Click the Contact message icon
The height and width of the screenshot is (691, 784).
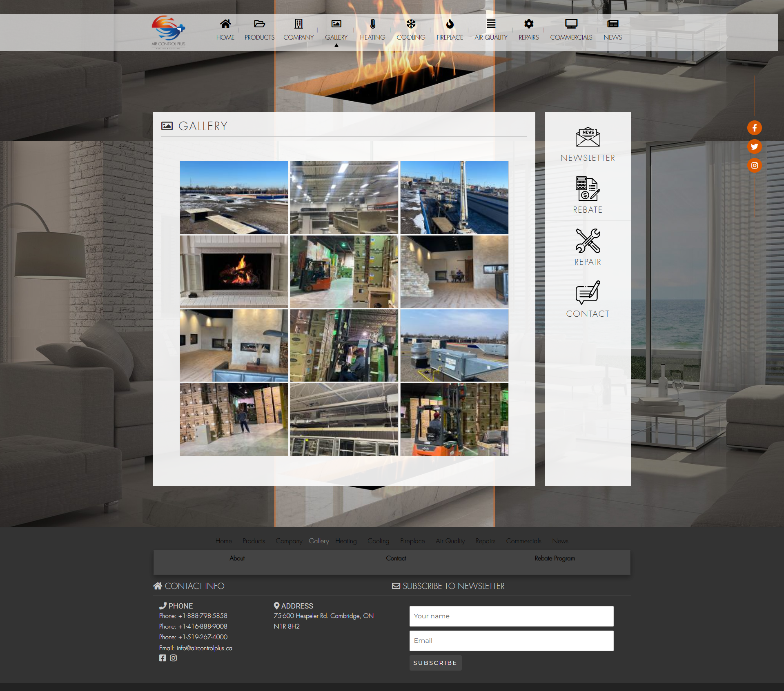(587, 292)
